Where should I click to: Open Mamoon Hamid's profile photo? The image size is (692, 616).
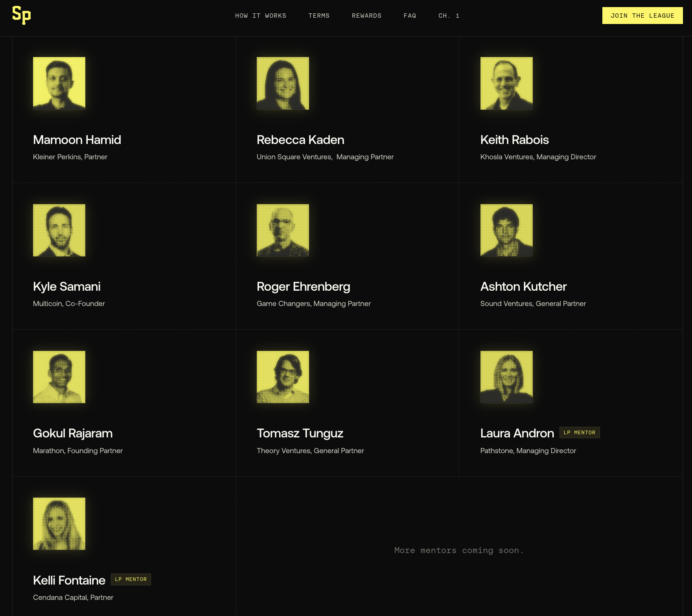59,83
